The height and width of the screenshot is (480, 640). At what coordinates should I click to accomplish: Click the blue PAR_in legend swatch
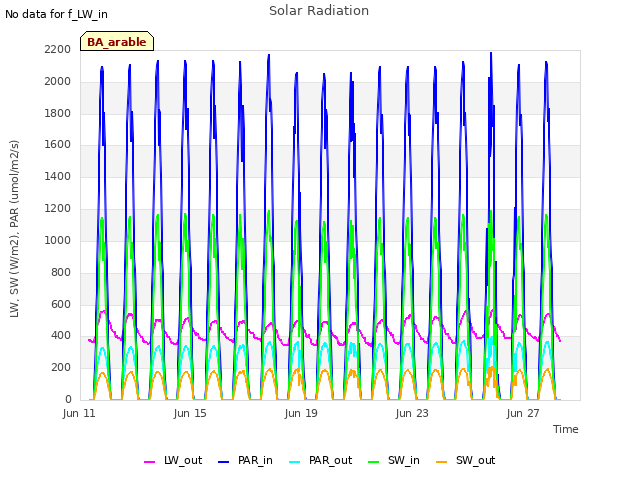224,462
